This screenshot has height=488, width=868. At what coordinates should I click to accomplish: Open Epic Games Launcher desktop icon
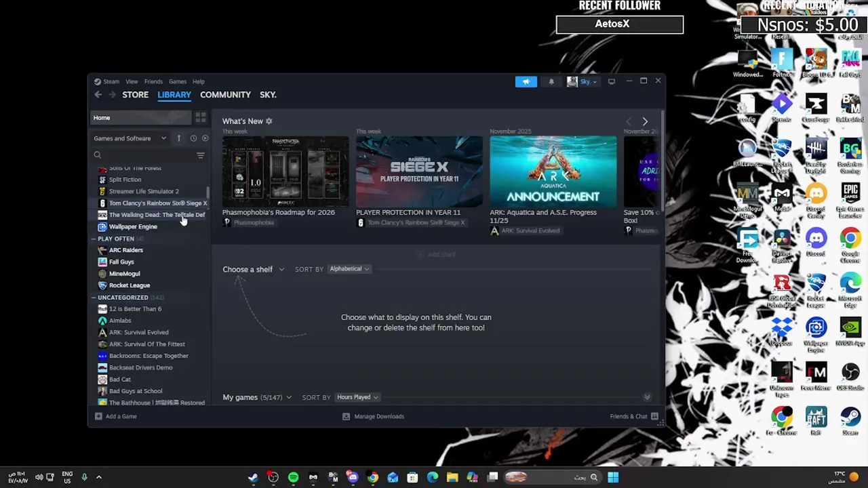(850, 199)
